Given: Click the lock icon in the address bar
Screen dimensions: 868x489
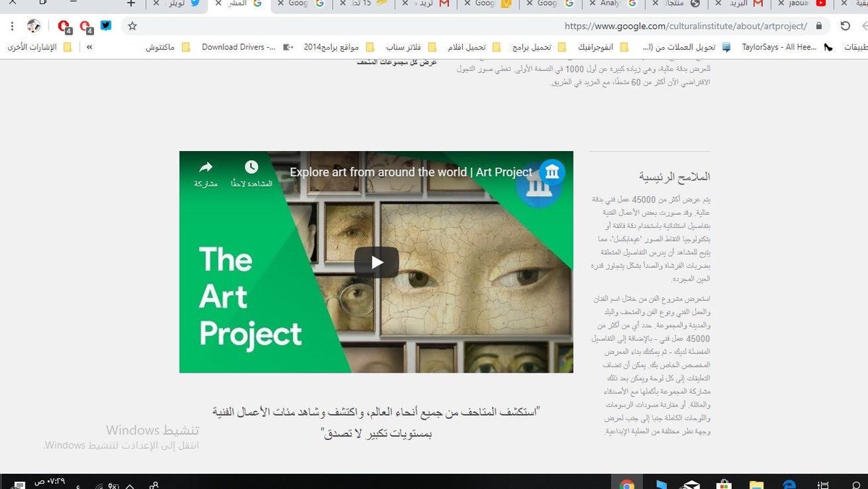Looking at the screenshot, I should pyautogui.click(x=819, y=26).
